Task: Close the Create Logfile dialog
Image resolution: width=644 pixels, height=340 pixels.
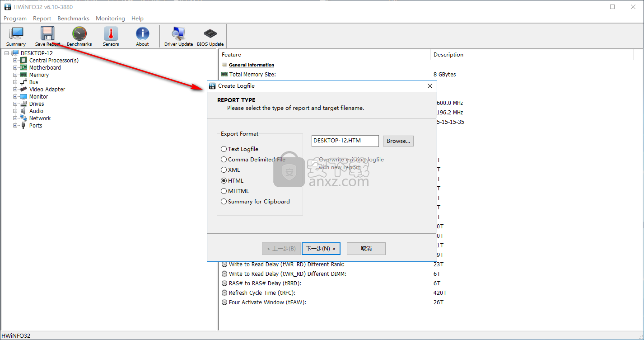Action: click(430, 86)
